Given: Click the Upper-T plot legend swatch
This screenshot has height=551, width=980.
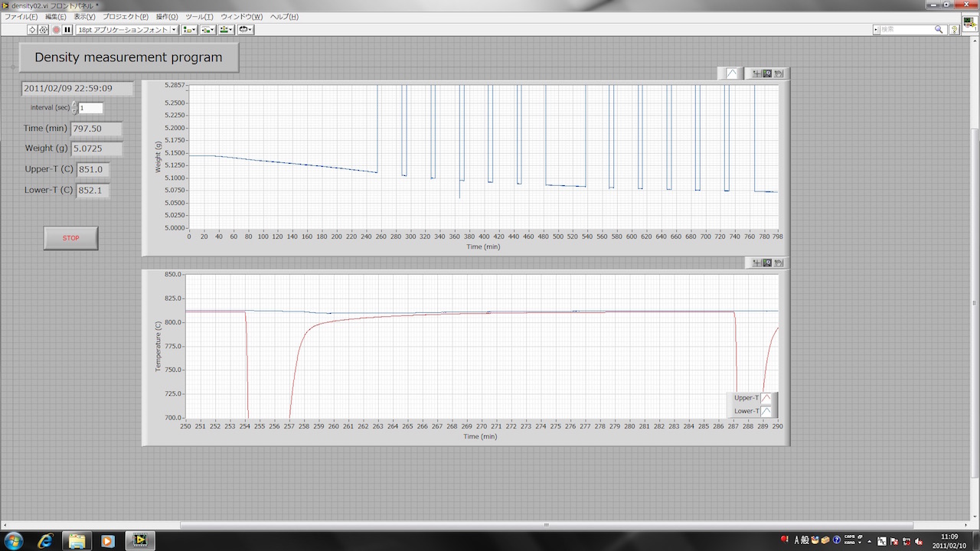Looking at the screenshot, I should tap(766, 398).
